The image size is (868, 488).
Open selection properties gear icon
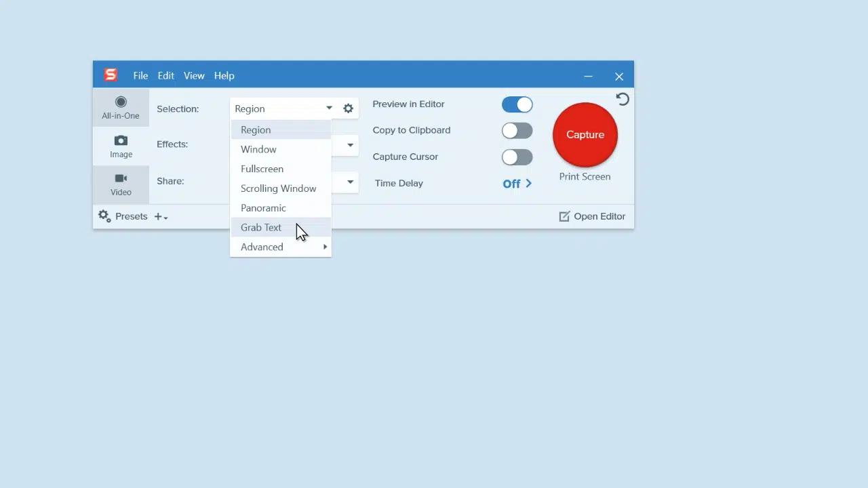348,108
